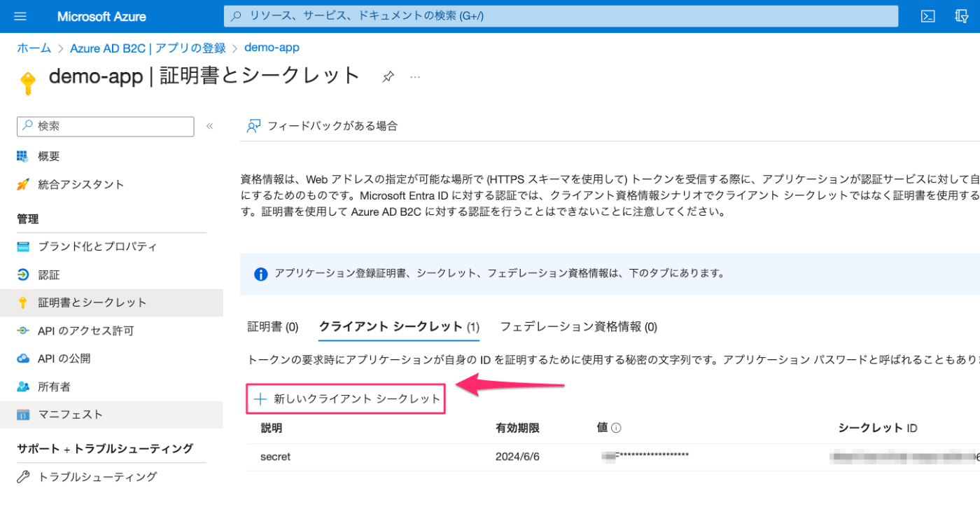Open 認証 in the sidebar

[x=49, y=275]
